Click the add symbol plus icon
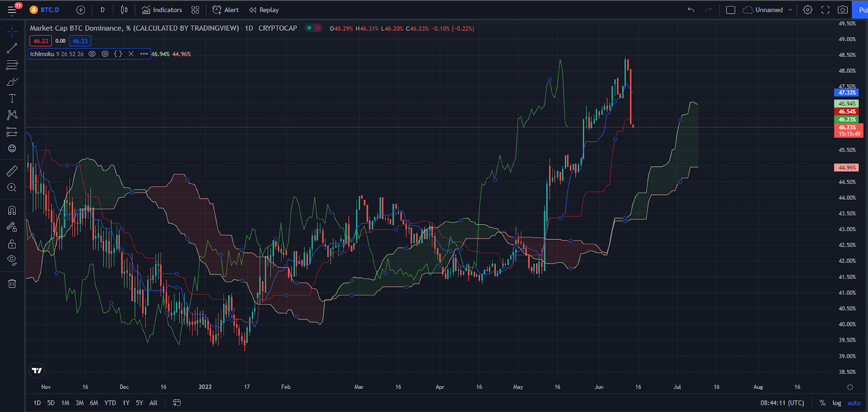 coord(81,10)
